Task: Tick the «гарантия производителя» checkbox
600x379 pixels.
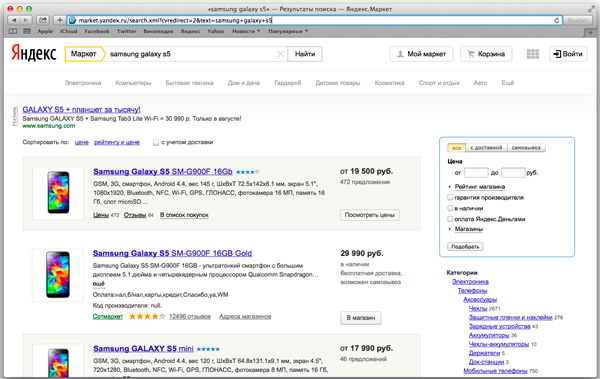Action: 450,198
